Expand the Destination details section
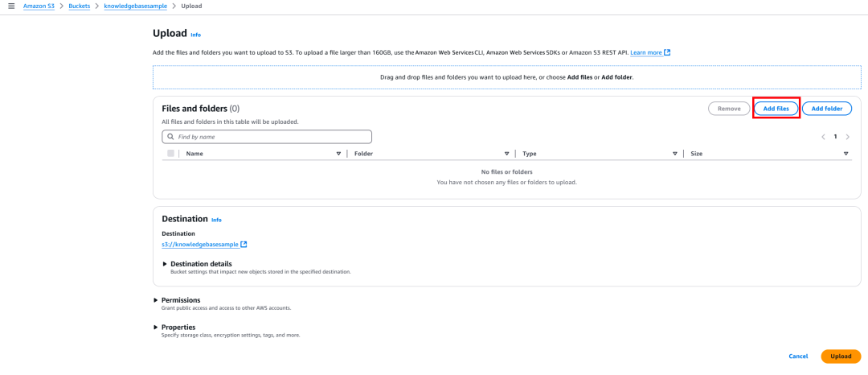The image size is (868, 375). pos(166,264)
